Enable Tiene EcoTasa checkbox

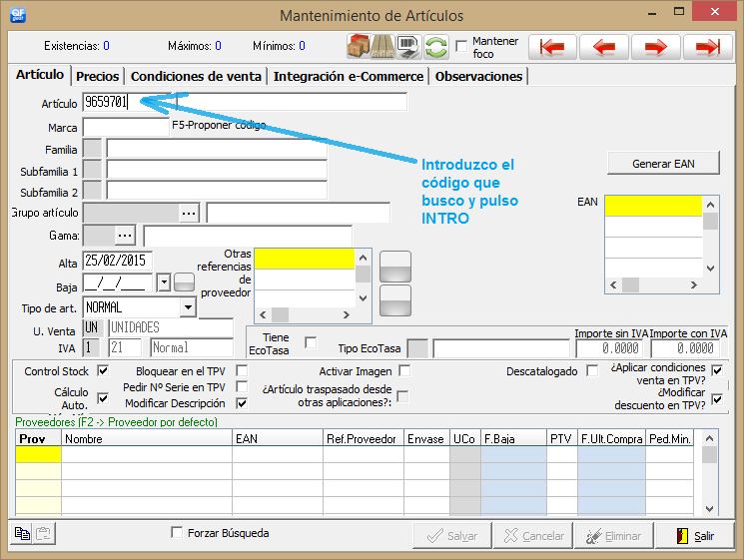[x=311, y=342]
